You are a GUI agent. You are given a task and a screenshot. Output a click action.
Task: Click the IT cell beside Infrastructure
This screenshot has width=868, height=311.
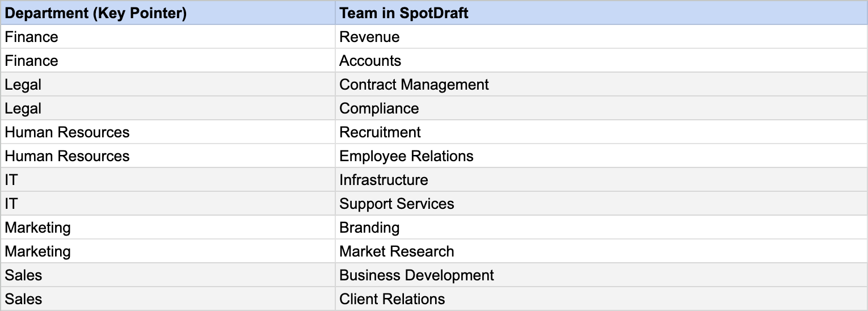point(11,180)
